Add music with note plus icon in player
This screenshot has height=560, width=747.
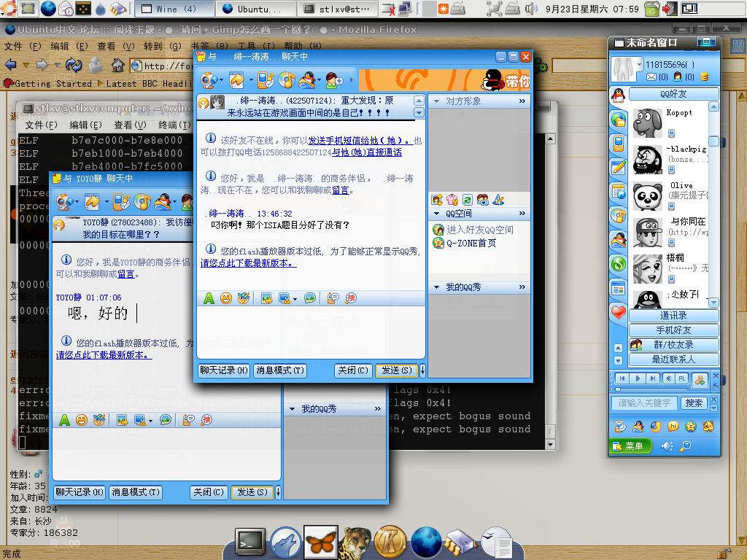(700, 380)
